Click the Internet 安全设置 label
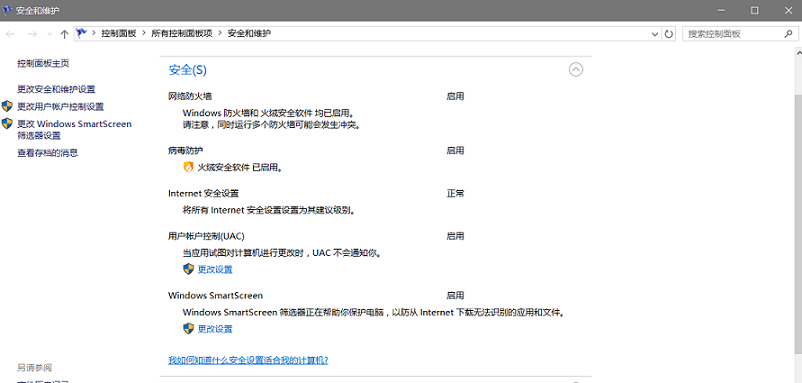 [x=204, y=193]
